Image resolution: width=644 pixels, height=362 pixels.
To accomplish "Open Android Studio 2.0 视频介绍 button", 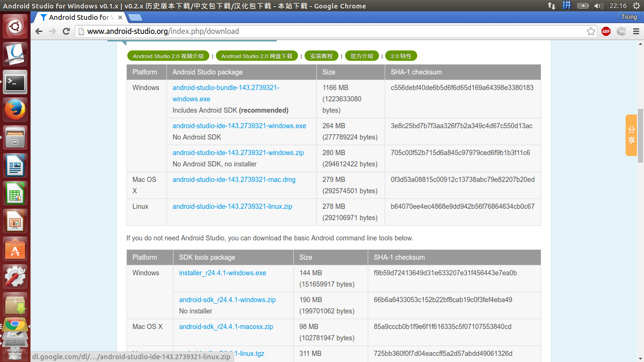I will tap(168, 56).
